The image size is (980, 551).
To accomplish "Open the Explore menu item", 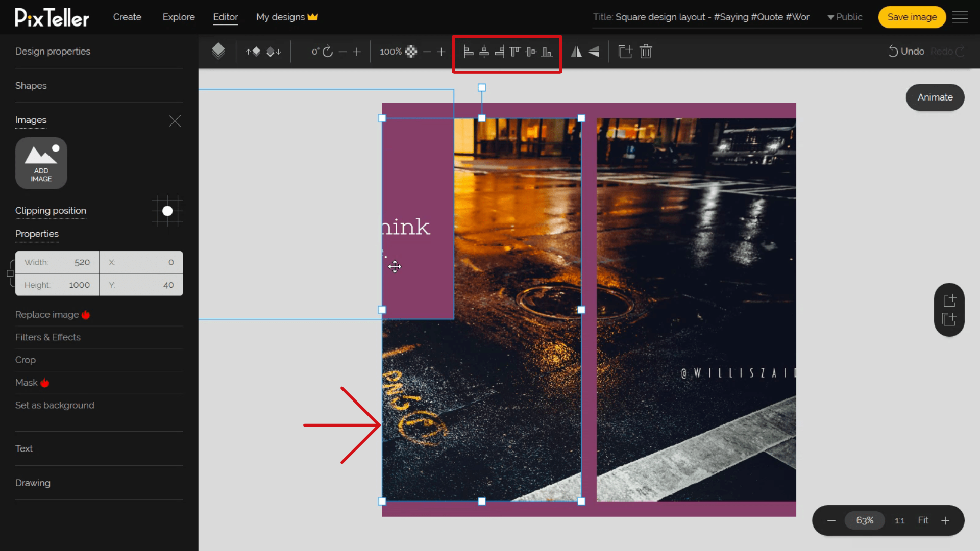I will 178,17.
